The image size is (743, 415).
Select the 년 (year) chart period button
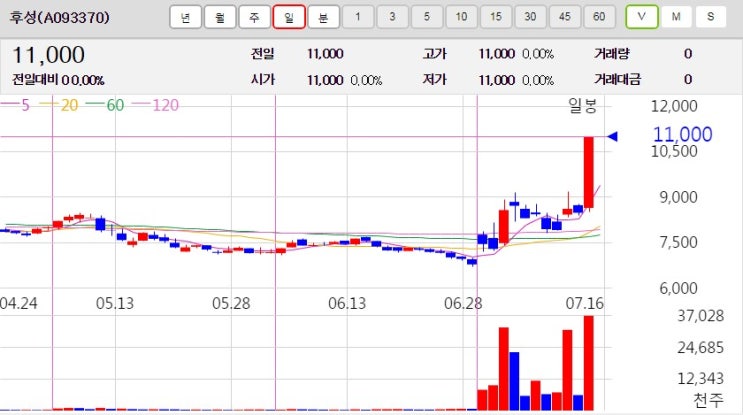185,17
